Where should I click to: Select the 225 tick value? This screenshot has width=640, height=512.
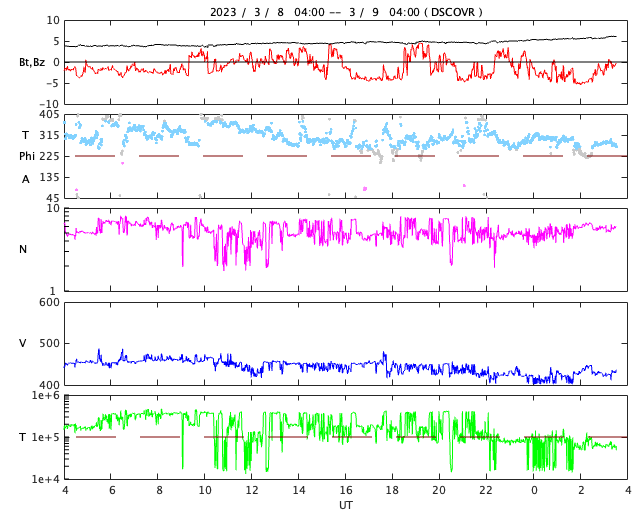click(49, 156)
